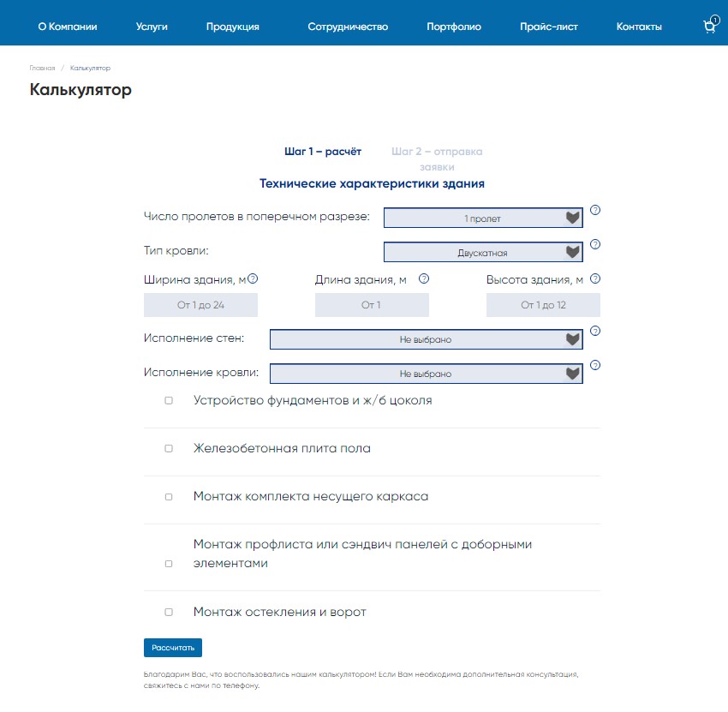This screenshot has height=712, width=728.
Task: Click help icon beside roof type dropdown
Action: [595, 244]
